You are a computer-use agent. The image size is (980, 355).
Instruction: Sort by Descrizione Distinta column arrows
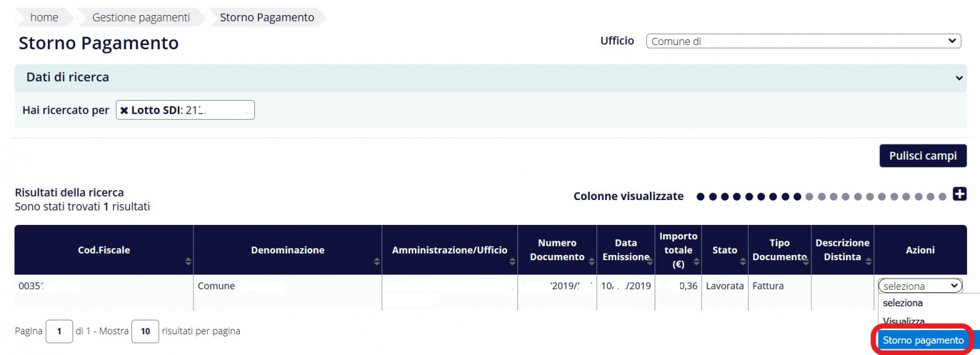pyautogui.click(x=869, y=262)
